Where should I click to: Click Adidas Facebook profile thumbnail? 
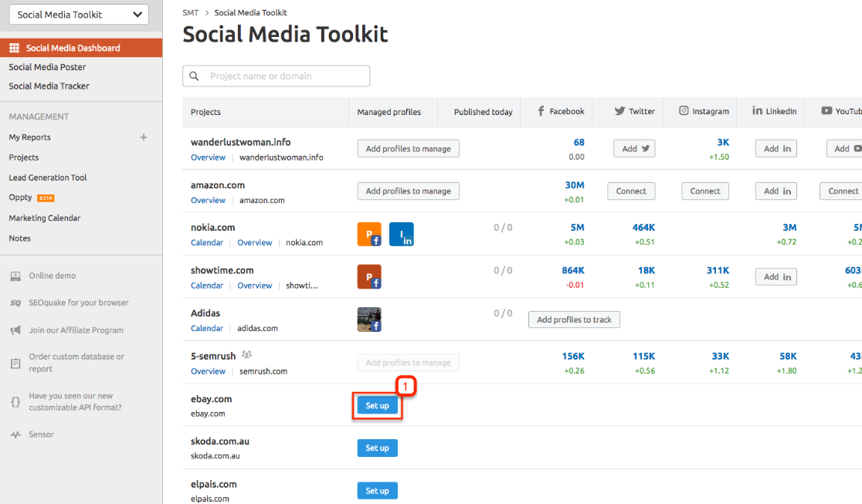[369, 320]
